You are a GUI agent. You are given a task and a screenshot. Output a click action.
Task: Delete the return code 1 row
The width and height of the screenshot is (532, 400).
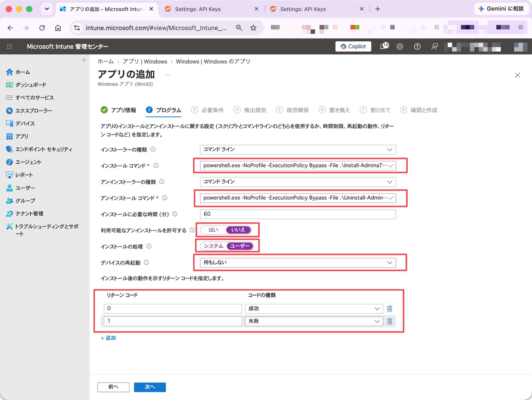pos(390,321)
